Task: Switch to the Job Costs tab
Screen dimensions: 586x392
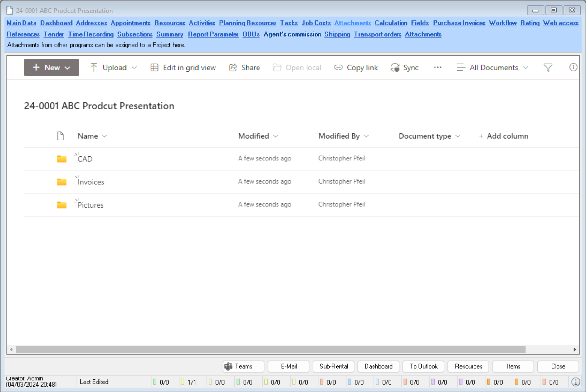Action: click(316, 23)
